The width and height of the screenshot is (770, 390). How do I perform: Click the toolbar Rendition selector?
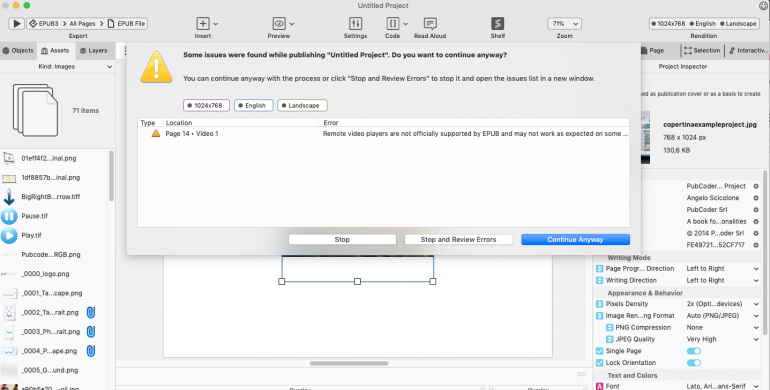(704, 24)
